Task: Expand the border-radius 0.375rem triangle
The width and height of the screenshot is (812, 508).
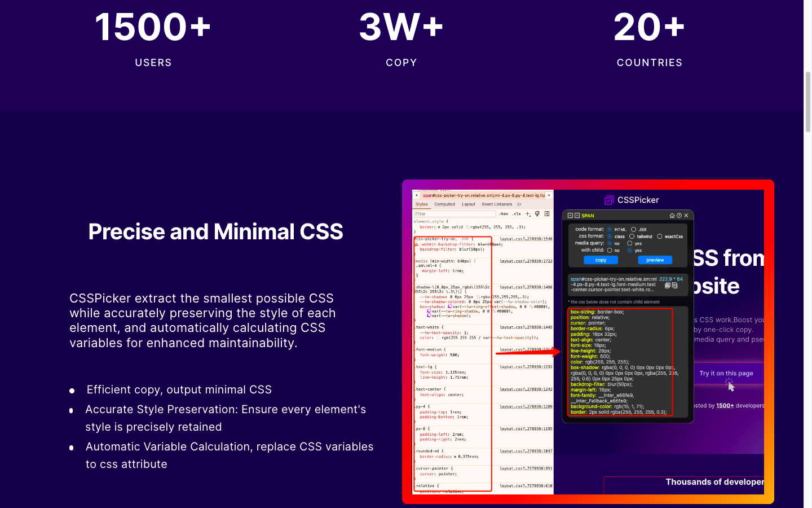Action: click(x=456, y=456)
